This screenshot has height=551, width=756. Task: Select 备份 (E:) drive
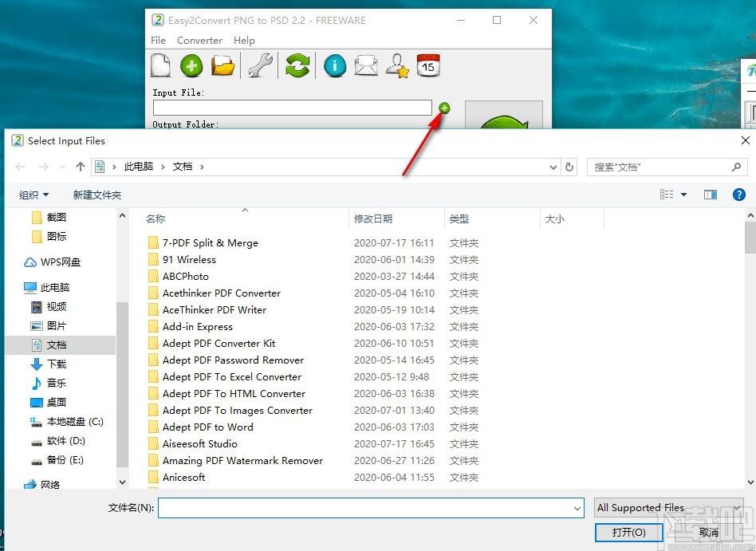tap(65, 460)
